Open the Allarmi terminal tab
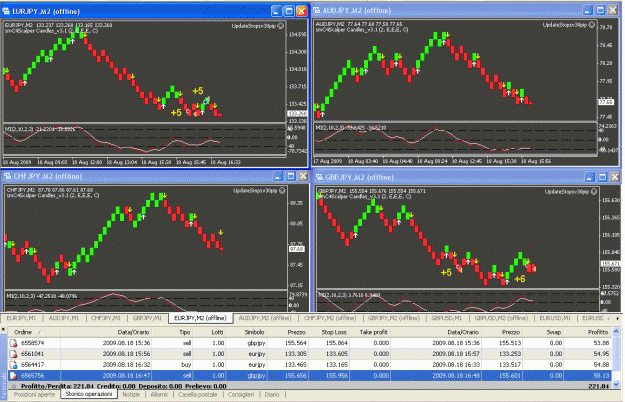This screenshot has height=402, width=625. click(159, 394)
